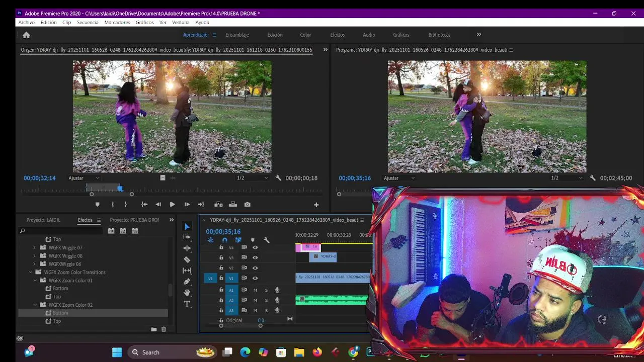
Task: Mark In point in Source monitor
Action: (113, 205)
